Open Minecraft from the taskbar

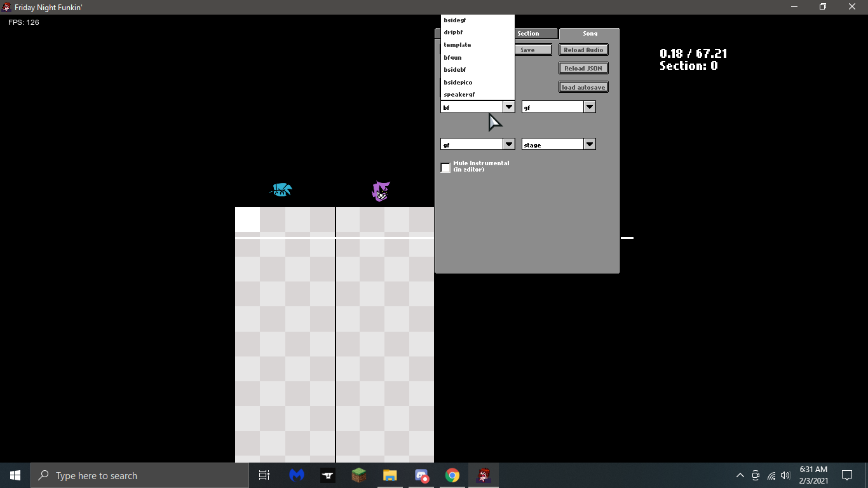coord(358,475)
